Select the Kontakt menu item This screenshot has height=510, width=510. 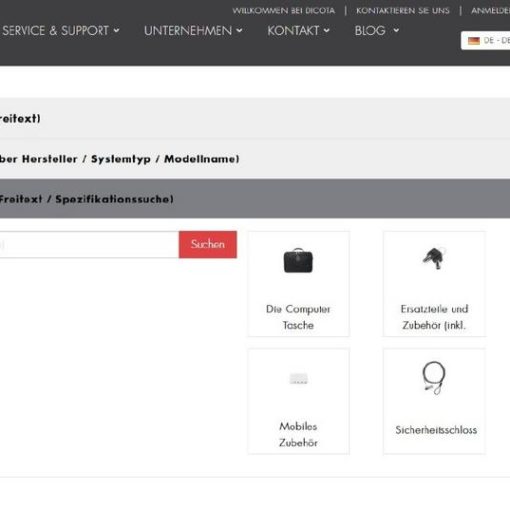(293, 31)
